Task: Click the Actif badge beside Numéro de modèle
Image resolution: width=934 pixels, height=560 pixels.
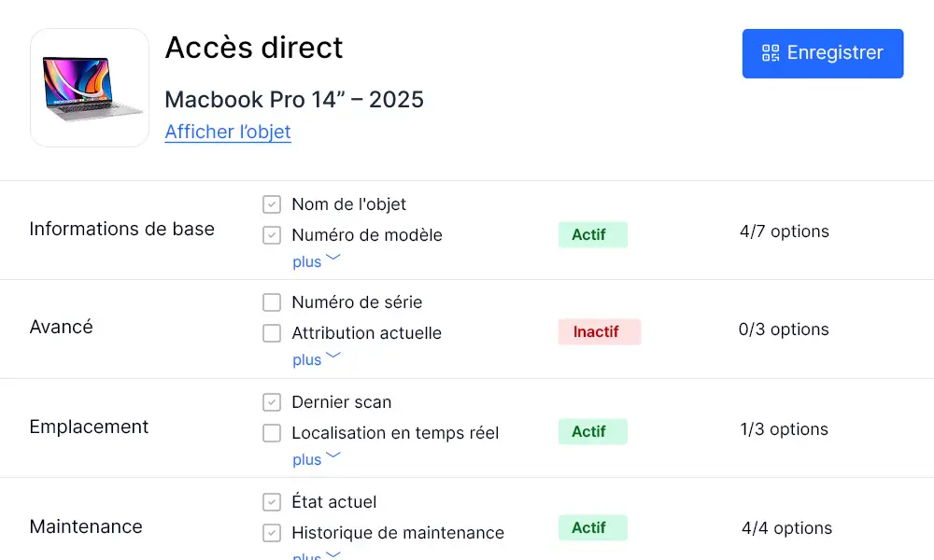Action: click(592, 234)
